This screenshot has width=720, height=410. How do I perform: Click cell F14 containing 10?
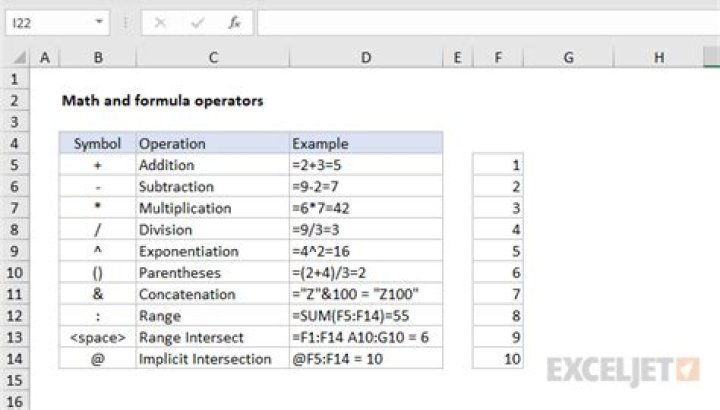point(498,359)
